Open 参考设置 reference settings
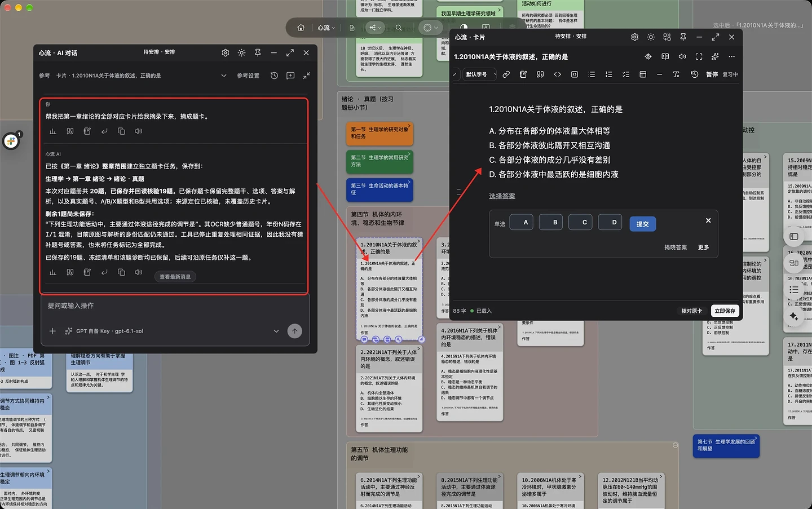 coord(248,76)
